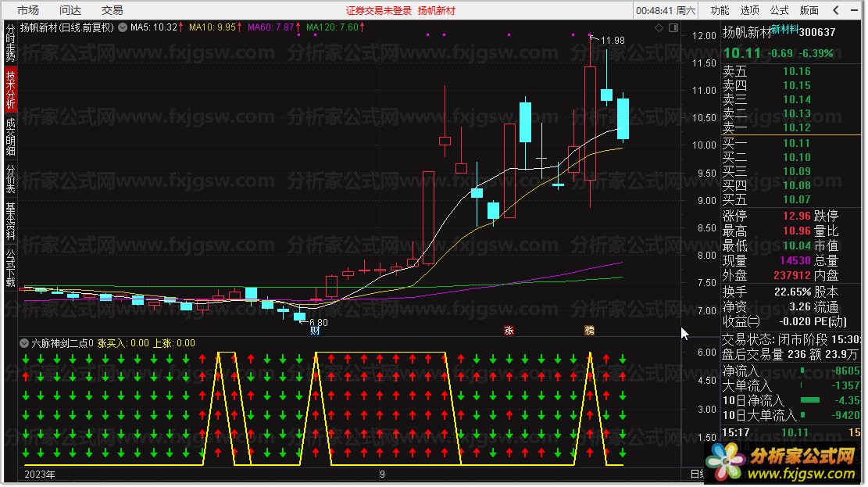Click 大单流入 value -1357
The width and height of the screenshot is (868, 487).
coord(847,385)
